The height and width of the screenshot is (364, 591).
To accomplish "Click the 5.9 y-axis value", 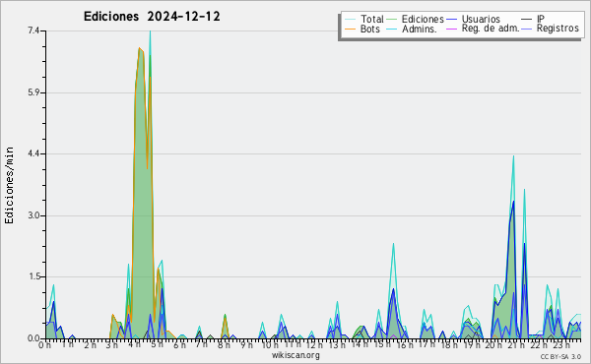I will 33,92.
